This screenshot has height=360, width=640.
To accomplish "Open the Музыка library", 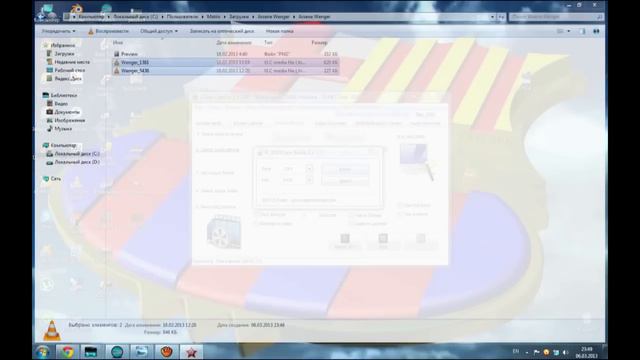I will click(63, 129).
